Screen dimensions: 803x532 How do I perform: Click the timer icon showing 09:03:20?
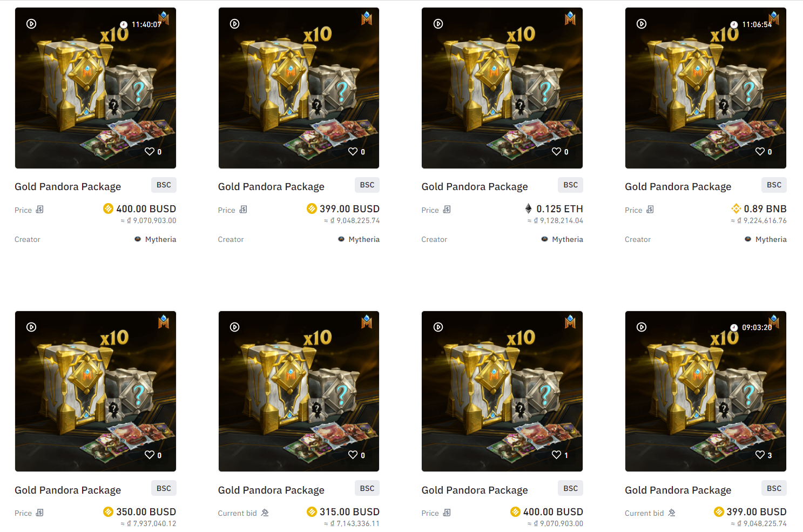pyautogui.click(x=734, y=328)
